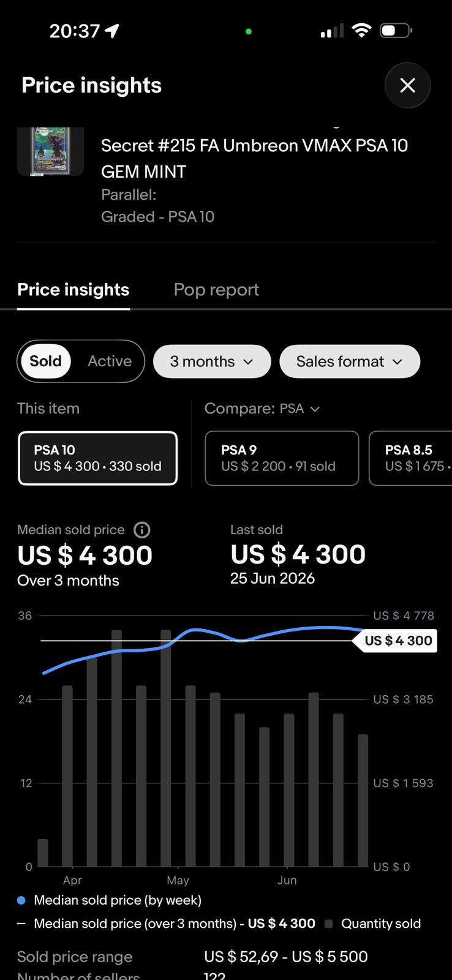
Task: Select the Price insights tab
Action: coord(73,290)
